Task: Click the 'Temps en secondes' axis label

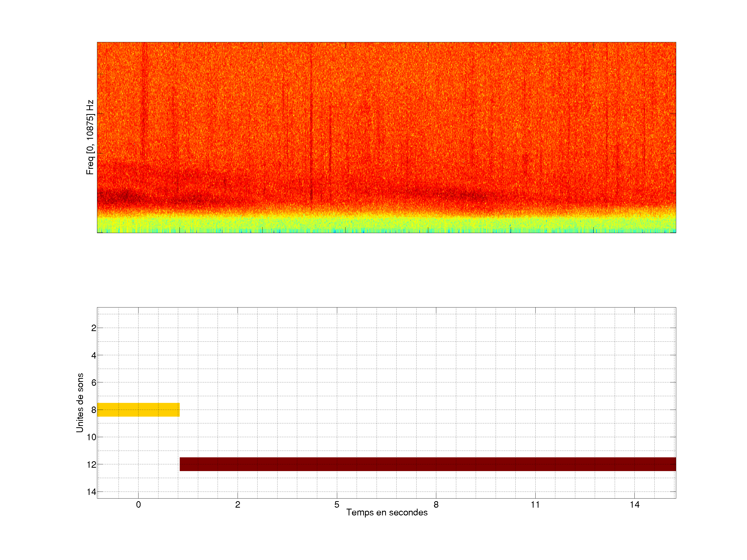Action: click(x=387, y=512)
